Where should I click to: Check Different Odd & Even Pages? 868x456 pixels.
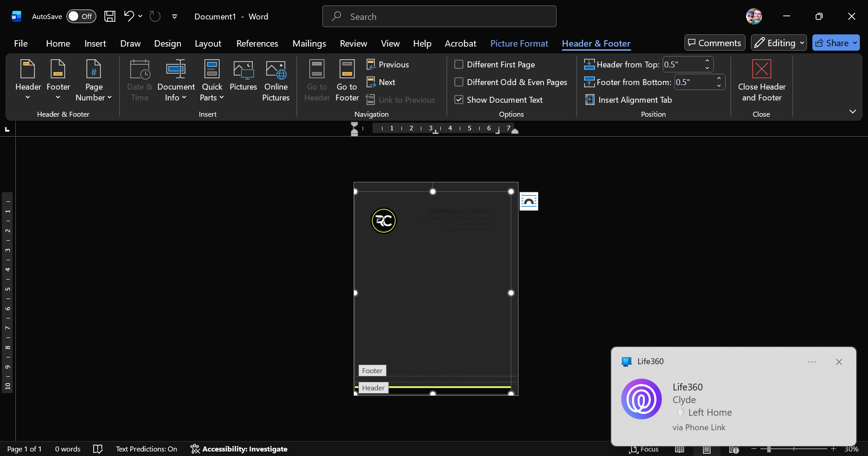click(459, 82)
